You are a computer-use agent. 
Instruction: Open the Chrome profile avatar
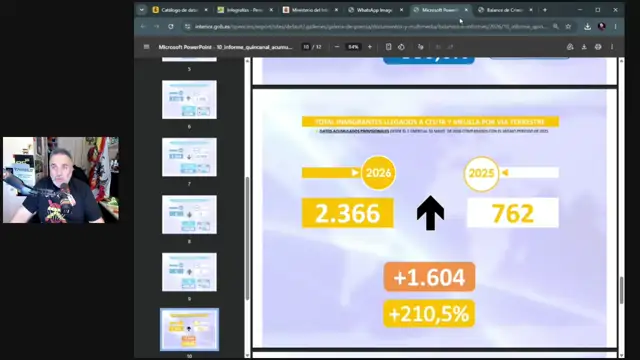coord(601,27)
